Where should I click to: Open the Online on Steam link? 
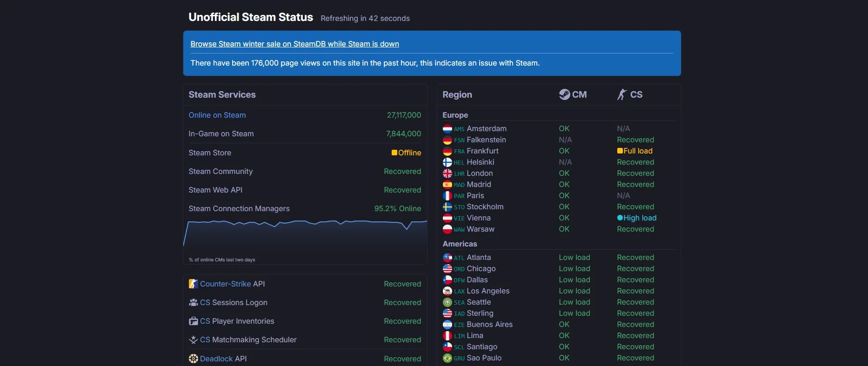(x=217, y=115)
